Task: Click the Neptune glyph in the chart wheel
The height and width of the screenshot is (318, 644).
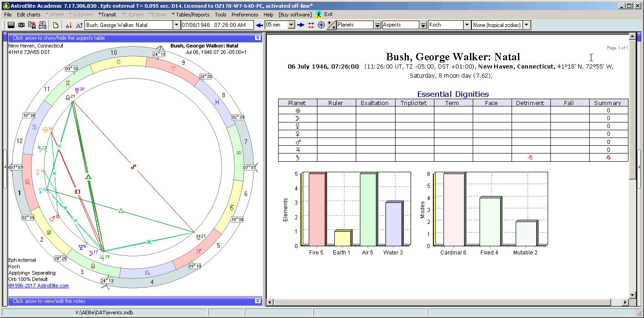Action: (81, 247)
